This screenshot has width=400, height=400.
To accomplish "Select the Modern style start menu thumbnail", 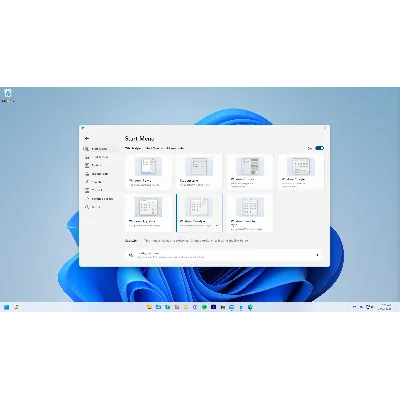I will pyautogui.click(x=199, y=172).
